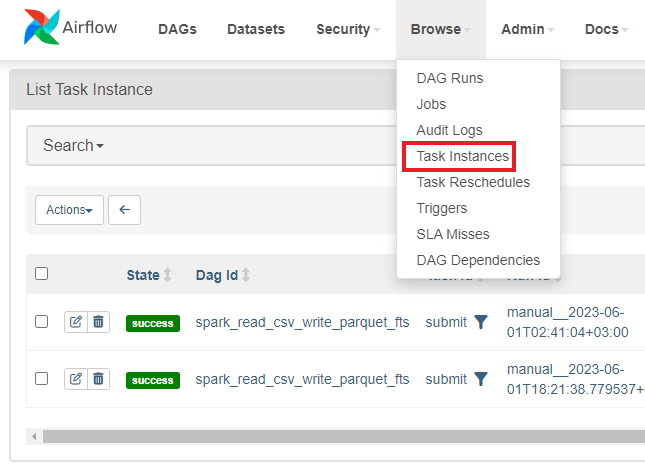Edit the first spark_read_csv_write_parquet_fts record
This screenshot has height=467, width=645.
tap(76, 322)
